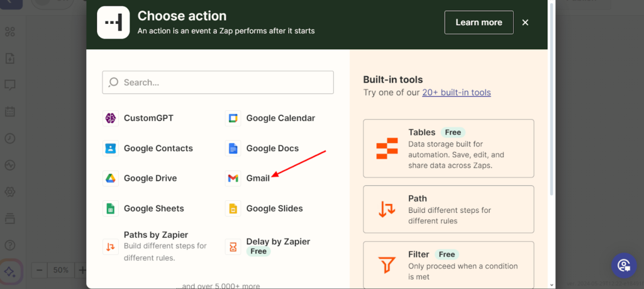The image size is (644, 289).
Task: Click the Gmail envelope icon
Action: (233, 178)
